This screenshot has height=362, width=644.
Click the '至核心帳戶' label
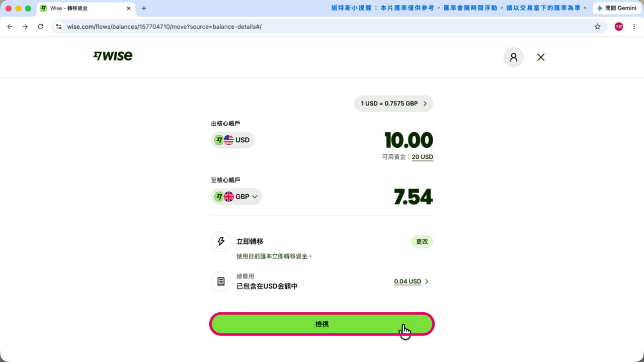pos(225,179)
